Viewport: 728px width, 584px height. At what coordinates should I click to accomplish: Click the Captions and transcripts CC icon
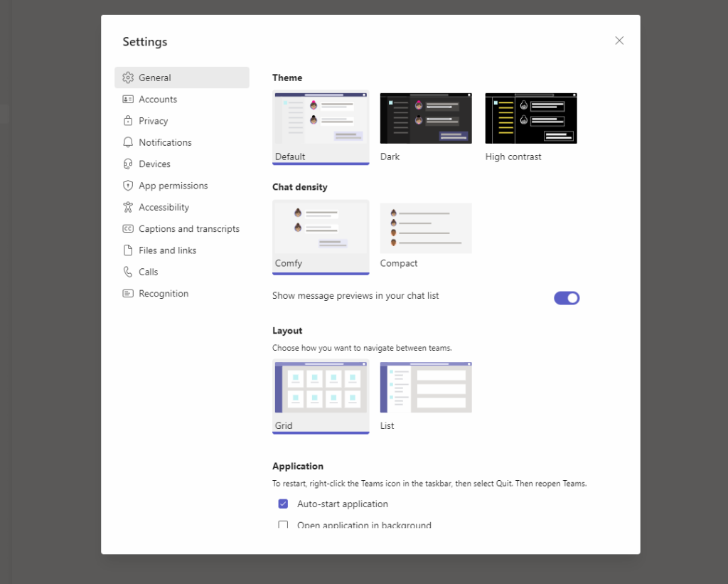pos(128,228)
